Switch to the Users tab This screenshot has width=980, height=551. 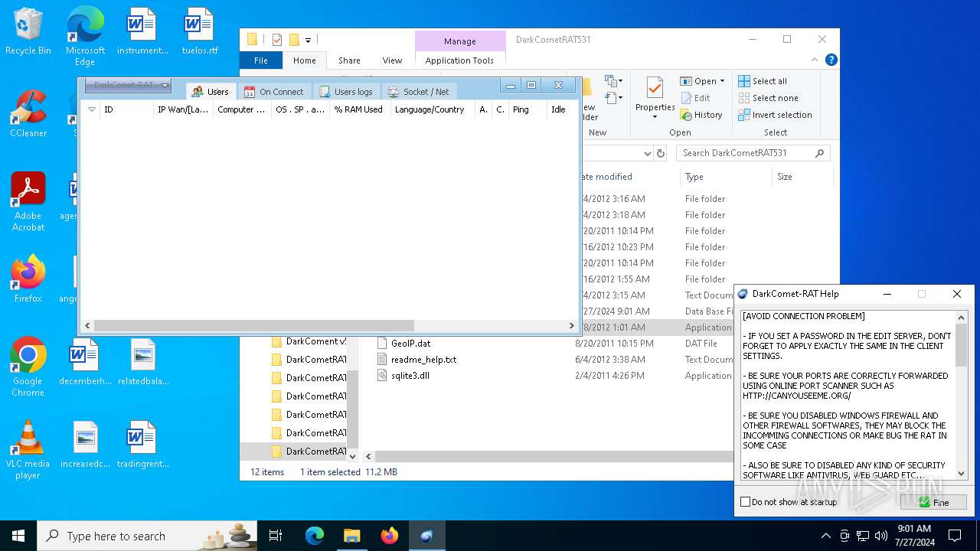(x=210, y=92)
